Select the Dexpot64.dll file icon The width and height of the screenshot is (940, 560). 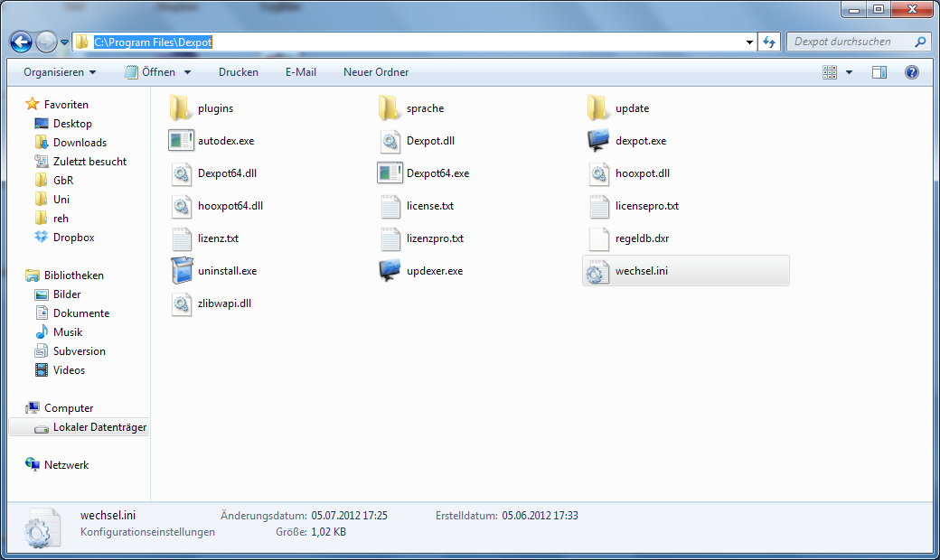coord(181,173)
